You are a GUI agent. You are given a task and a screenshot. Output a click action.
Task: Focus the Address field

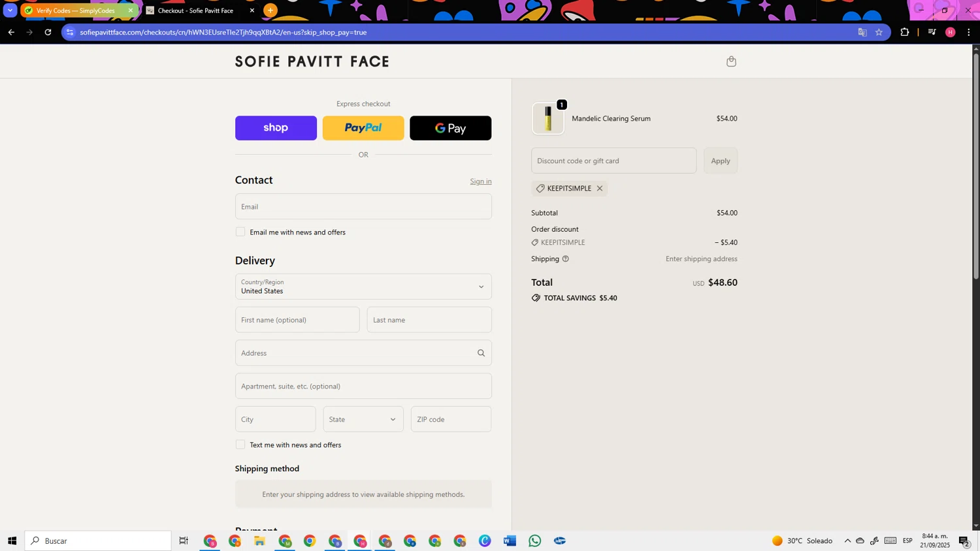coord(363,353)
